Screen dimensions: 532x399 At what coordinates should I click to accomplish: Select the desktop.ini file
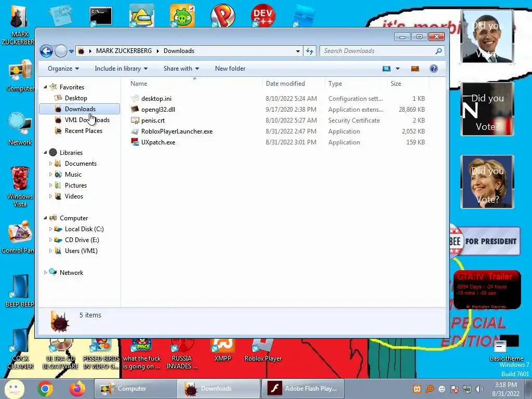[156, 99]
